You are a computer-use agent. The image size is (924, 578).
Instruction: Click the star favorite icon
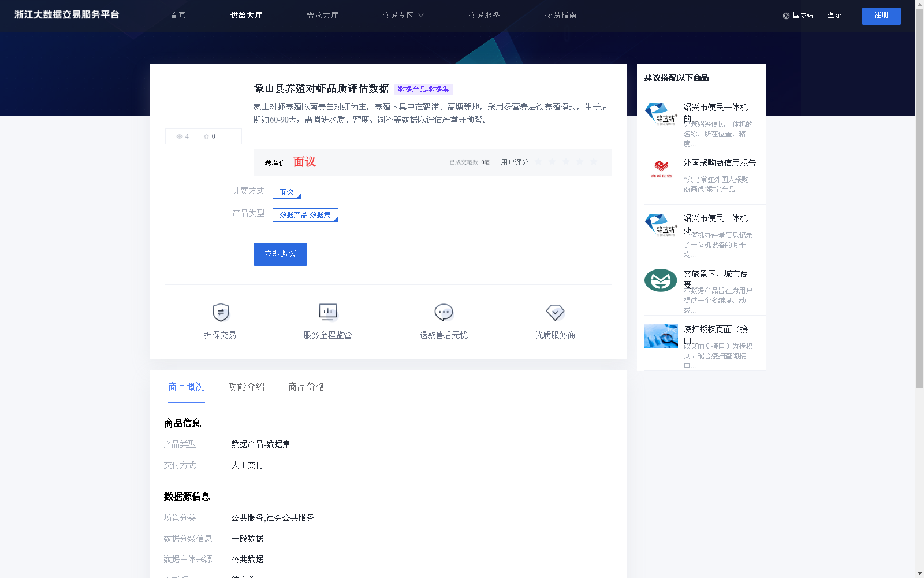[206, 136]
